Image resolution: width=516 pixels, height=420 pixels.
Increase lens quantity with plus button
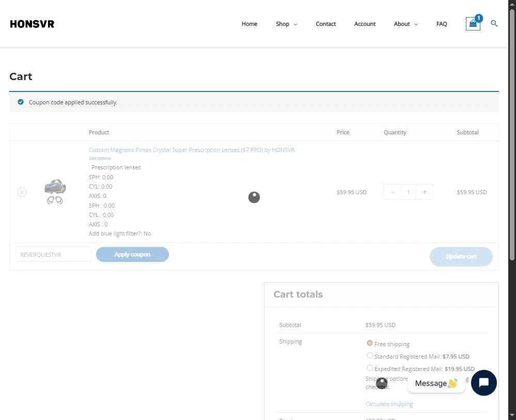point(425,192)
